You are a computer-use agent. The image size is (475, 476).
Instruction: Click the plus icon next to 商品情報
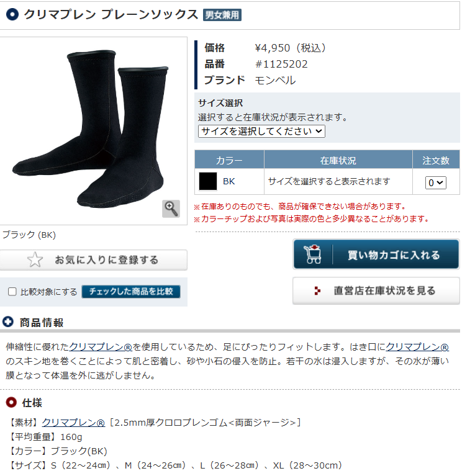[8, 322]
